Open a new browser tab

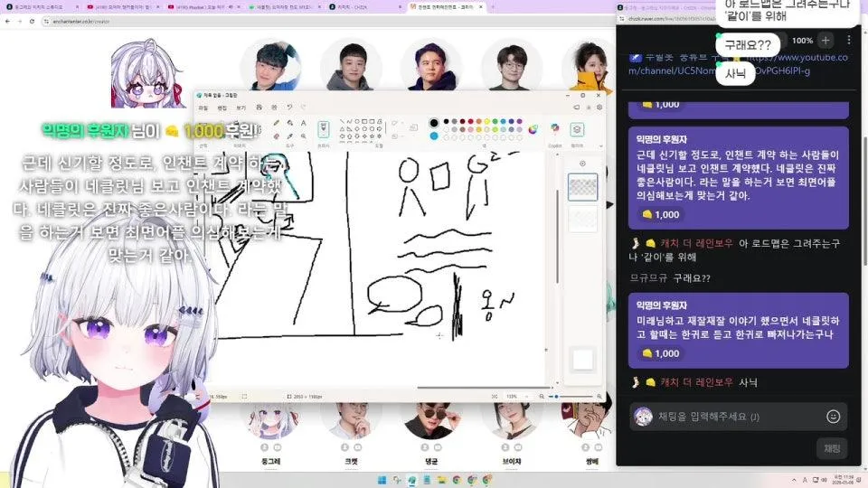(x=493, y=7)
